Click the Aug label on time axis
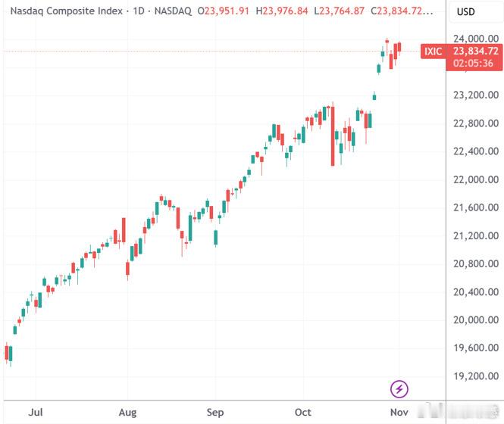 (x=127, y=412)
